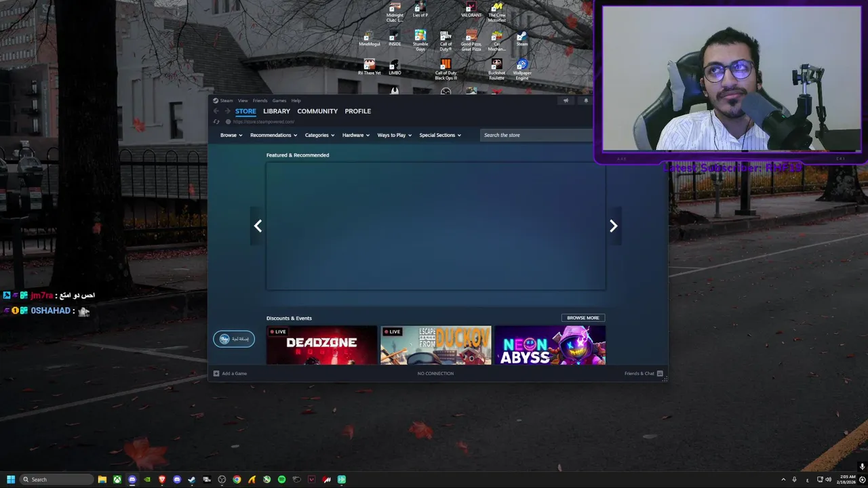Image resolution: width=868 pixels, height=488 pixels.
Task: Switch to the COMMUNITY tab
Action: coord(317,111)
